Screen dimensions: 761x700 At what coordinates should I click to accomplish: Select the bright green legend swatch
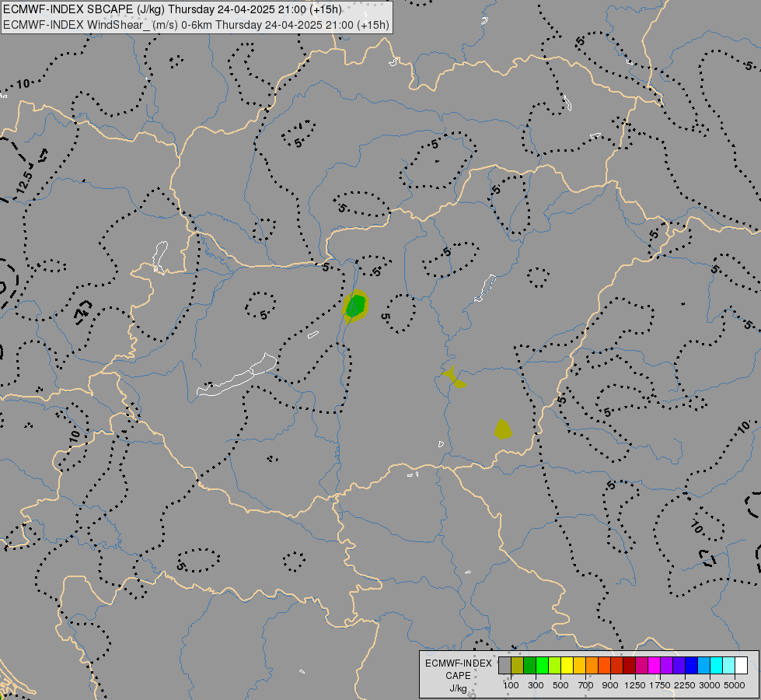pos(542,665)
